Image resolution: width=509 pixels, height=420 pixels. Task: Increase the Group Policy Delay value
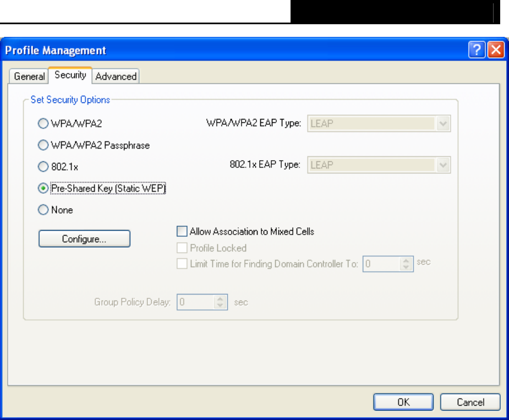click(220, 299)
